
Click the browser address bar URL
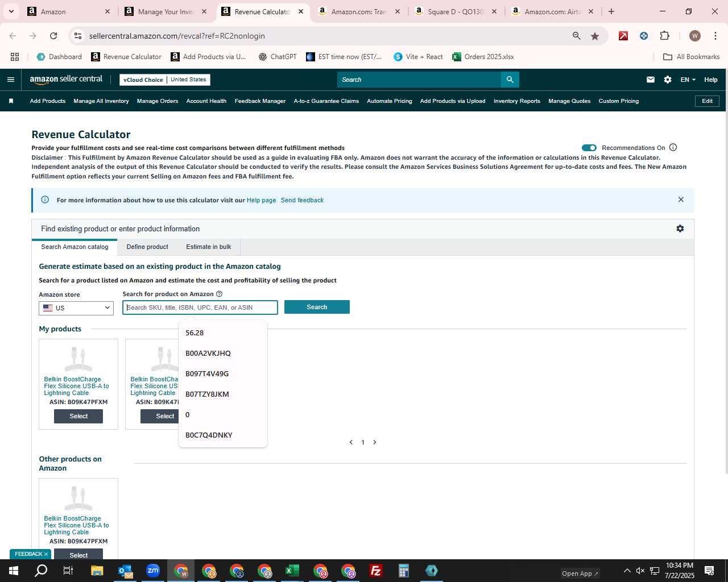[x=177, y=36]
